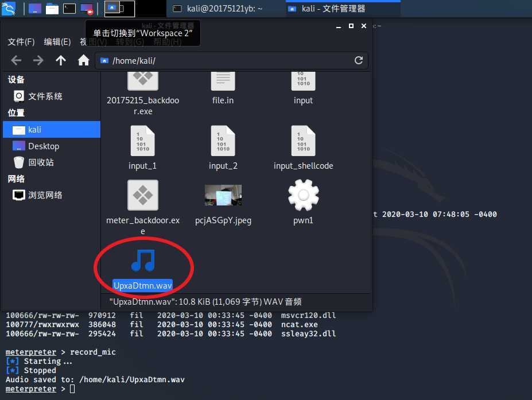Click the UpxaDtmn.wav file name label
The image size is (532, 400).
[x=143, y=286]
